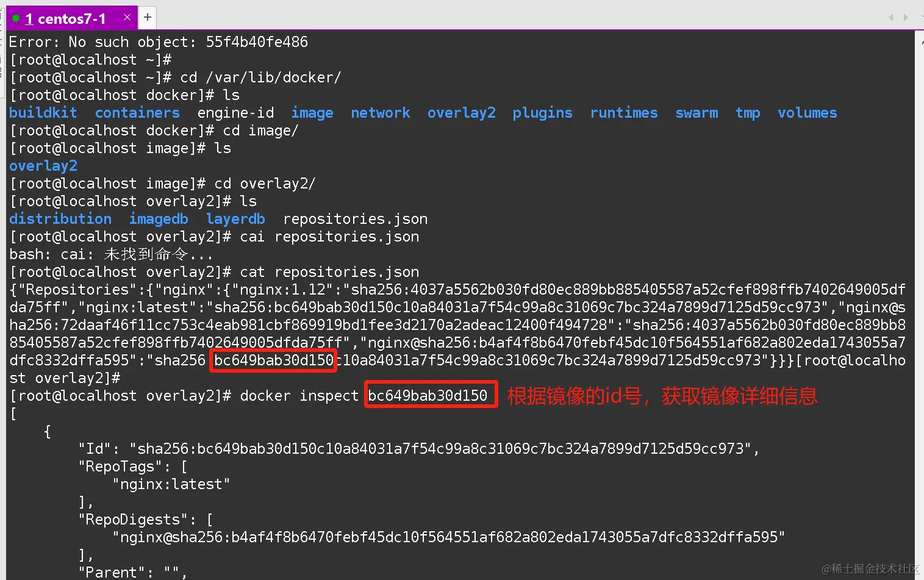This screenshot has width=924, height=580.
Task: Click 'tmp' in the docker directory listing
Action: 748,113
